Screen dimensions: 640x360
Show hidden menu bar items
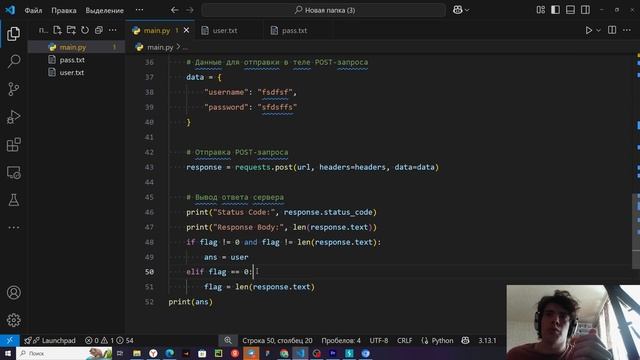[140, 10]
